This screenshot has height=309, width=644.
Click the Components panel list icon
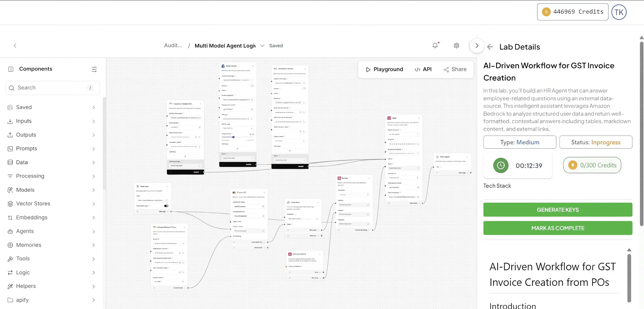click(11, 69)
